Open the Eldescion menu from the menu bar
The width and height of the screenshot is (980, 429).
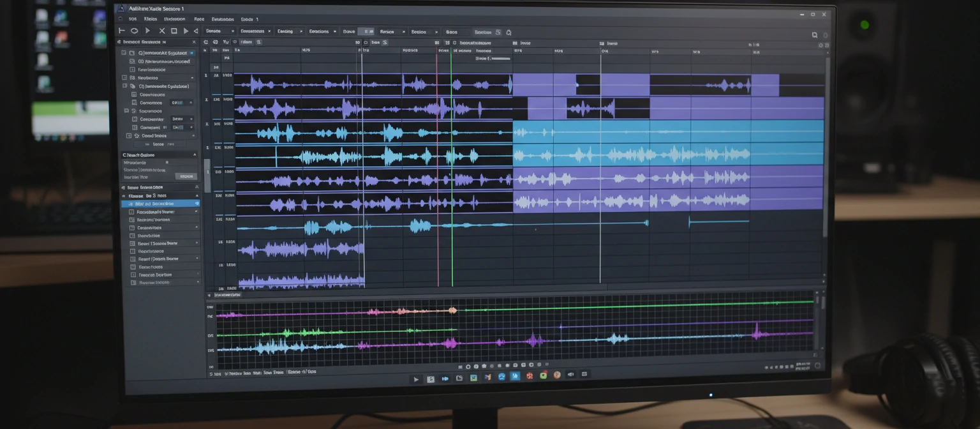pos(175,19)
